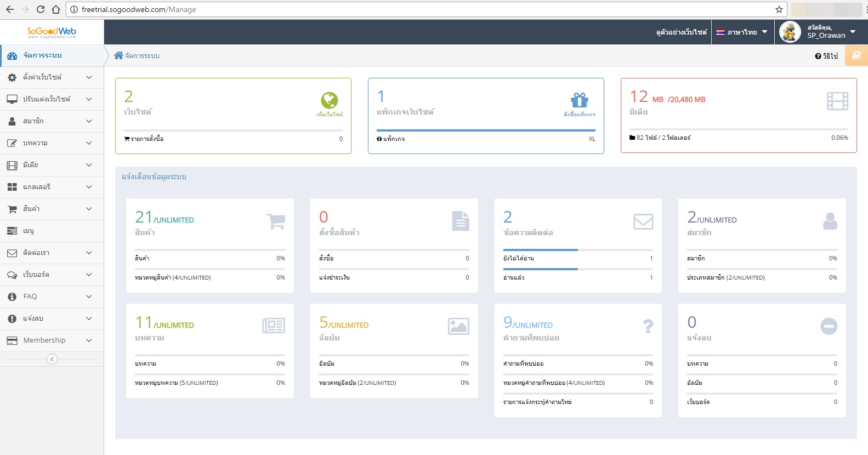The image size is (868, 455).
Task: Click the envelope contact icon in sidebar
Action: (x=12, y=253)
